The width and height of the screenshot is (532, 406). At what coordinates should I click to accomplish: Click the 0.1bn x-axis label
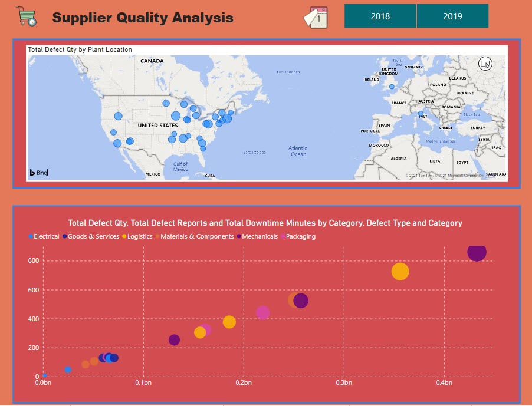pyautogui.click(x=143, y=382)
